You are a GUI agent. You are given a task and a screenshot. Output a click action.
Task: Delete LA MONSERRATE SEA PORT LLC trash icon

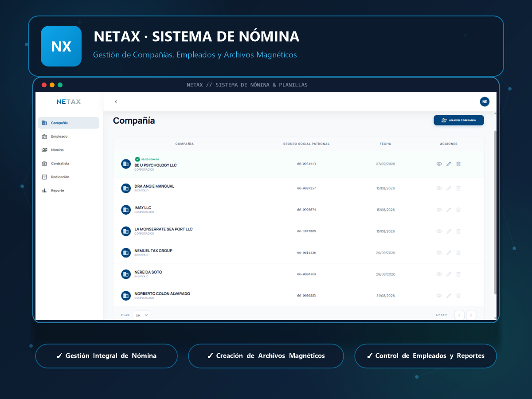coord(458,231)
